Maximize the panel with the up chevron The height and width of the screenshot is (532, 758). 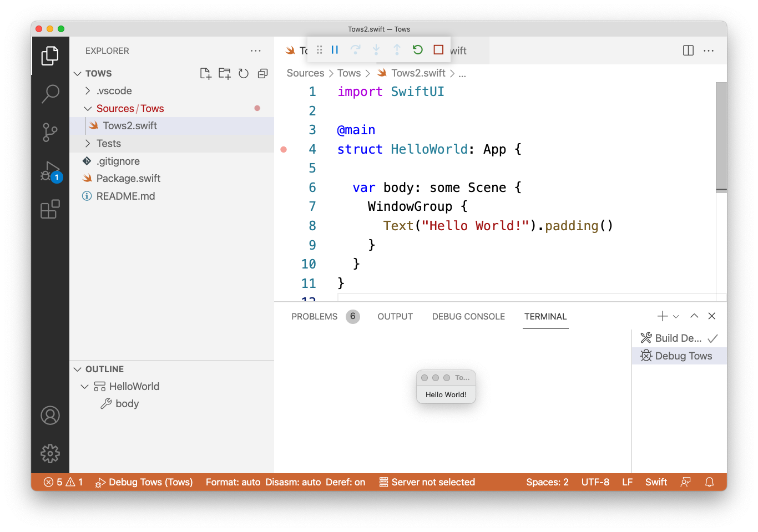click(x=694, y=316)
